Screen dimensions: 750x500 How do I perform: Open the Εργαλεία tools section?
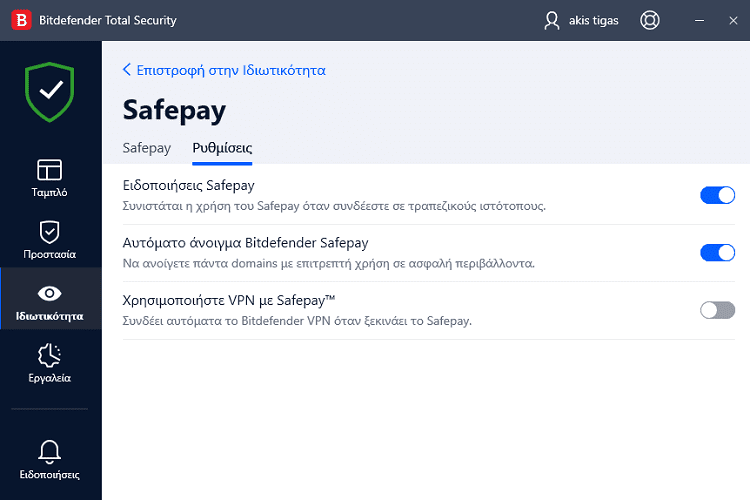point(50,364)
